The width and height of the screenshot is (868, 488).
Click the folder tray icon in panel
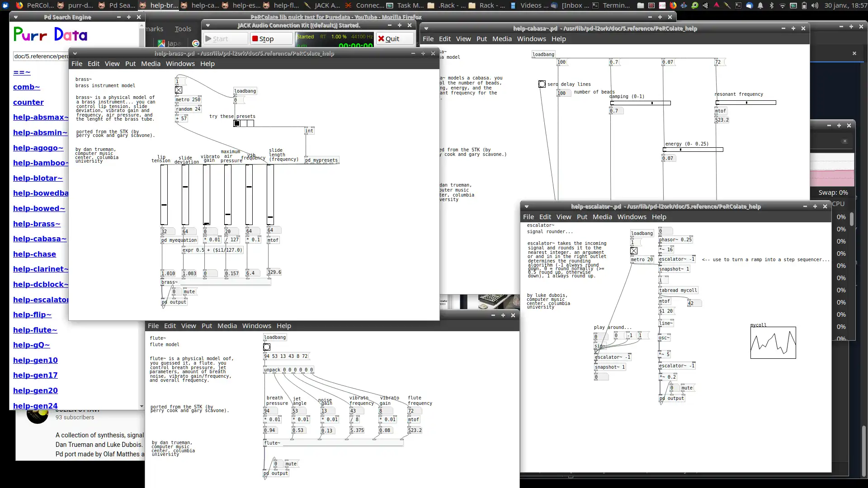[641, 5]
